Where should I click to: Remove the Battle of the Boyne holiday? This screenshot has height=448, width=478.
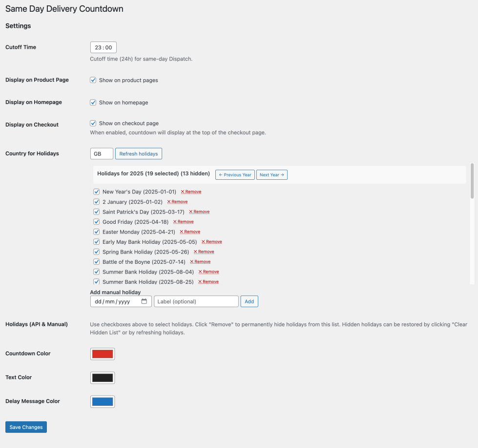click(x=200, y=262)
